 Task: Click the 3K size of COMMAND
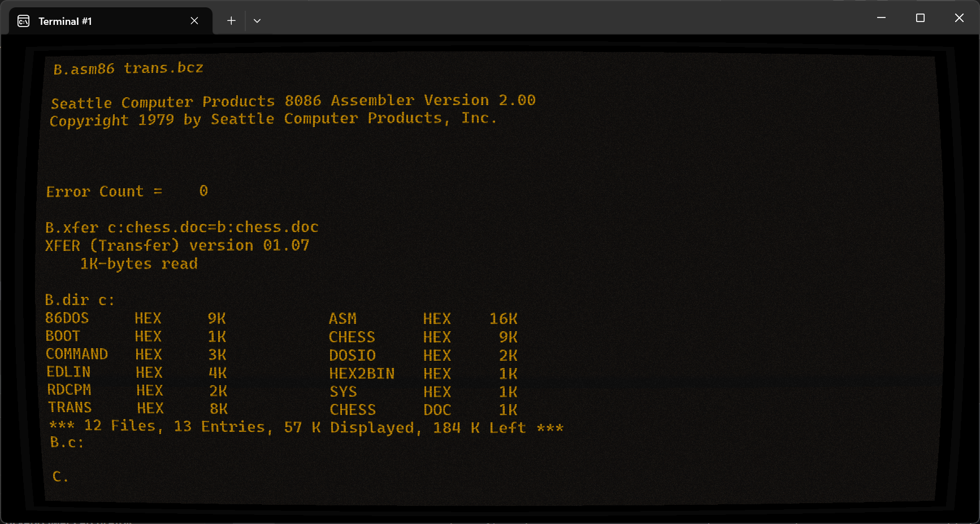point(218,354)
